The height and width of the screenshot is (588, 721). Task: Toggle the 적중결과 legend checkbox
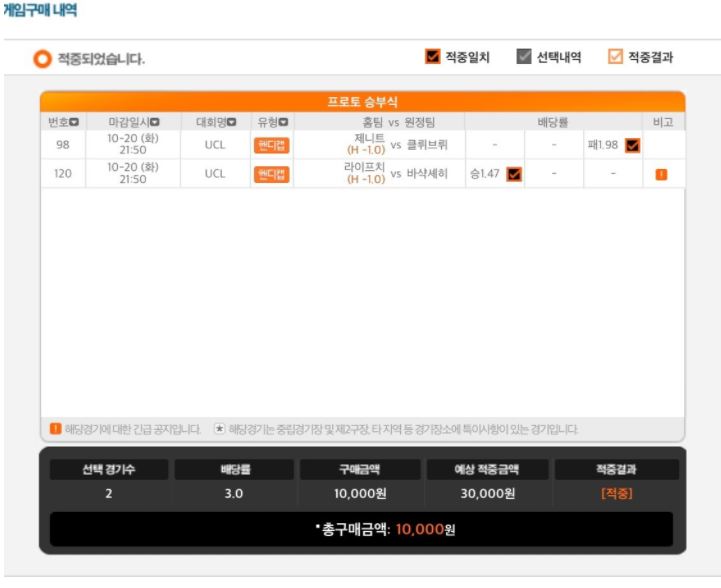point(615,57)
